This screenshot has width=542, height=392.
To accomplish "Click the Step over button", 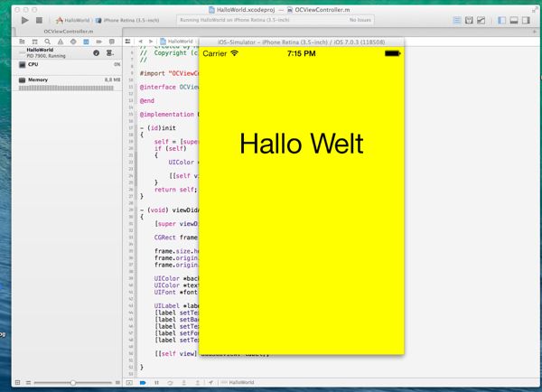I will (170, 383).
